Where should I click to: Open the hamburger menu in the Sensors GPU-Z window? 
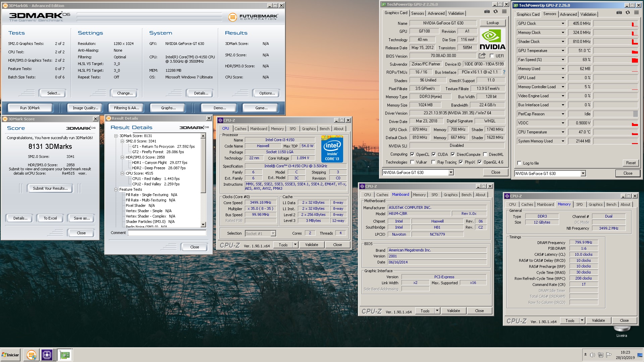(x=636, y=13)
